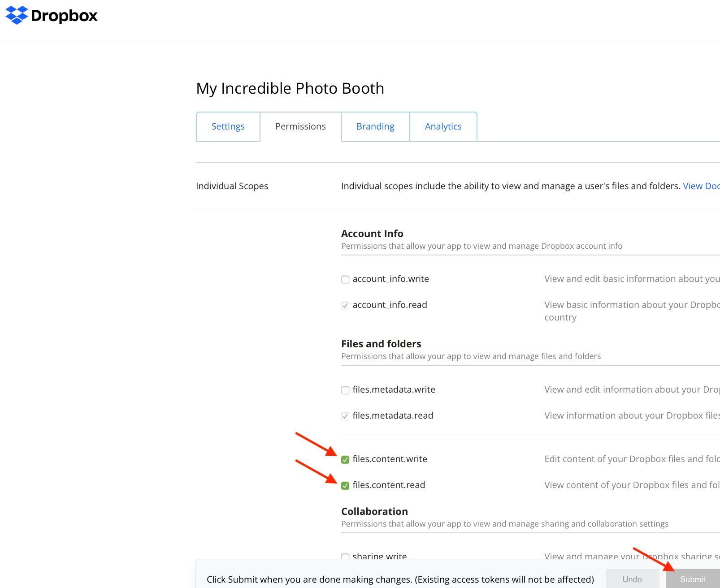The height and width of the screenshot is (588, 720).
Task: Enable the sharing.write checkbox
Action: point(345,557)
